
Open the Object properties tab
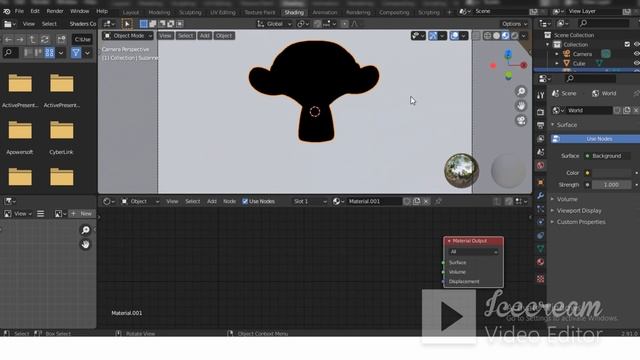click(540, 182)
